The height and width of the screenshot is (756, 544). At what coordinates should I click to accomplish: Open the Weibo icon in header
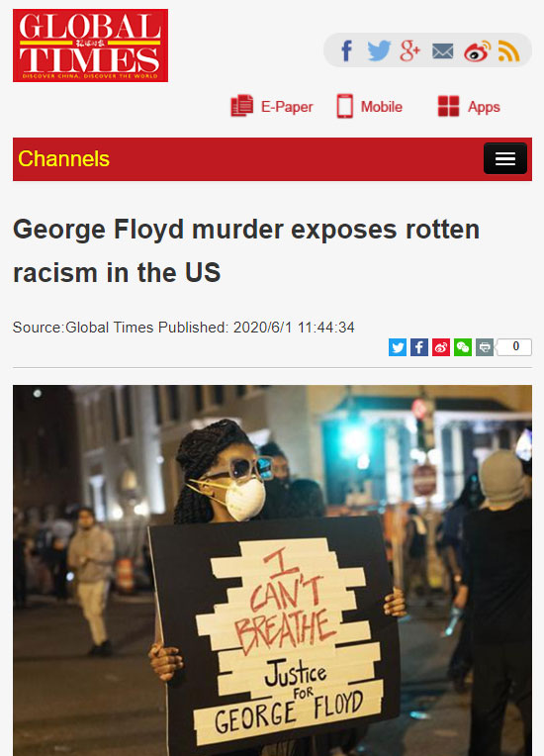pyautogui.click(x=477, y=51)
